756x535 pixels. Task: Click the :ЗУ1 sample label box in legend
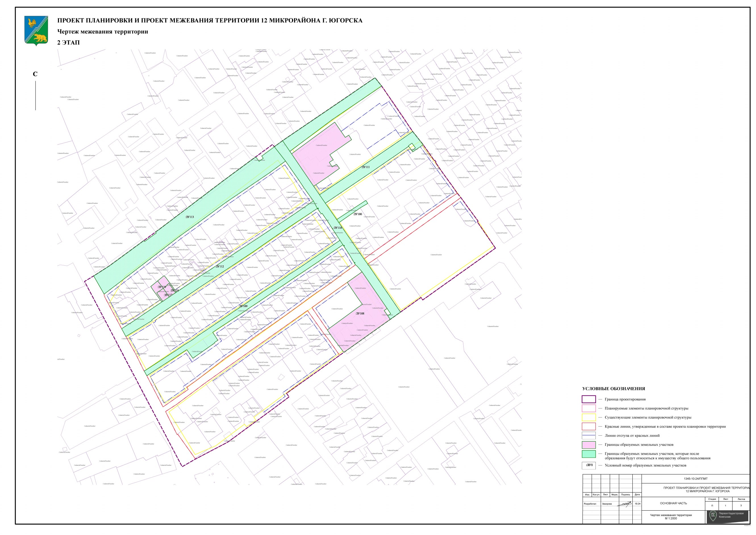[589, 465]
